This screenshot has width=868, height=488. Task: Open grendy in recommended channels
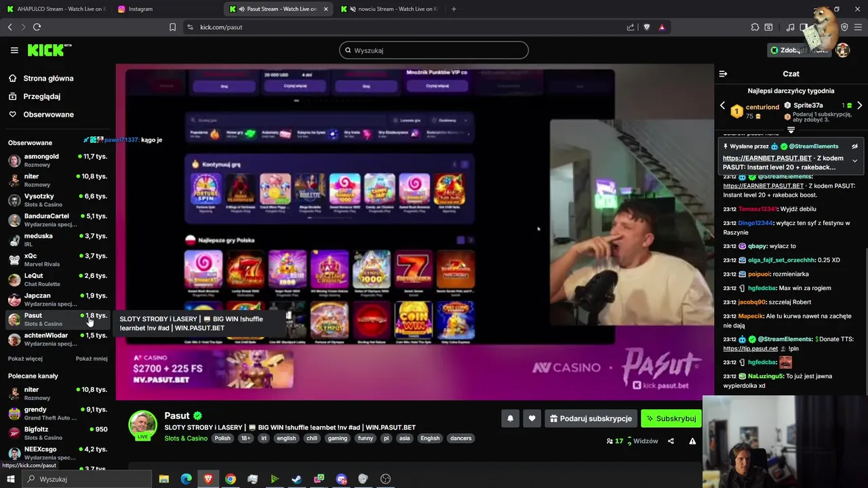click(x=58, y=413)
